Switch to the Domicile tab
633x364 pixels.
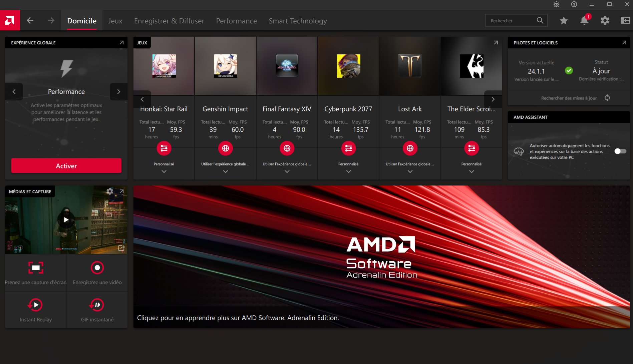tap(82, 21)
